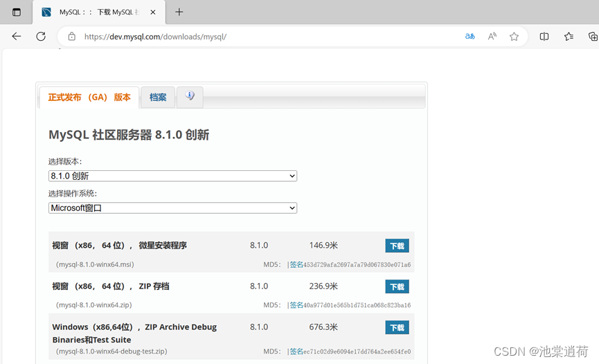Click the read aloud icon
Viewport: 599px width, 364px height.
click(x=492, y=37)
